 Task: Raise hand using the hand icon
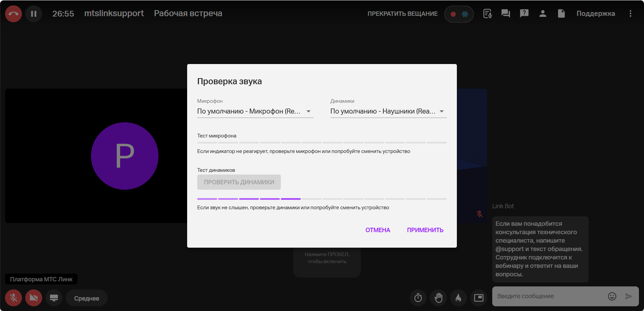(x=438, y=298)
